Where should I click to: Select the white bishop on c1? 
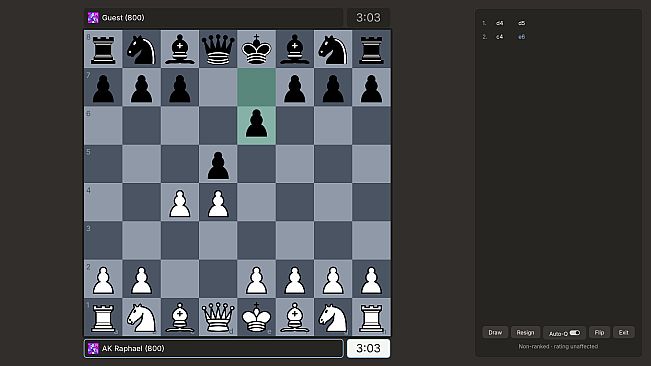tap(180, 317)
